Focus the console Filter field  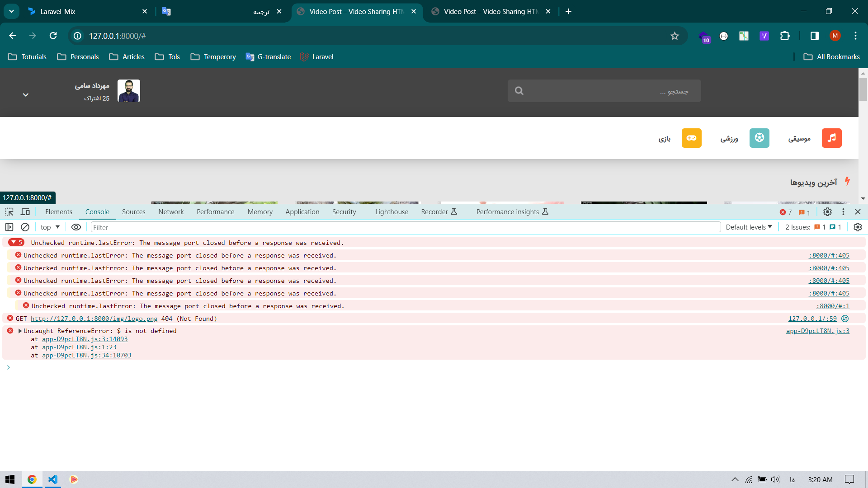pyautogui.click(x=406, y=227)
